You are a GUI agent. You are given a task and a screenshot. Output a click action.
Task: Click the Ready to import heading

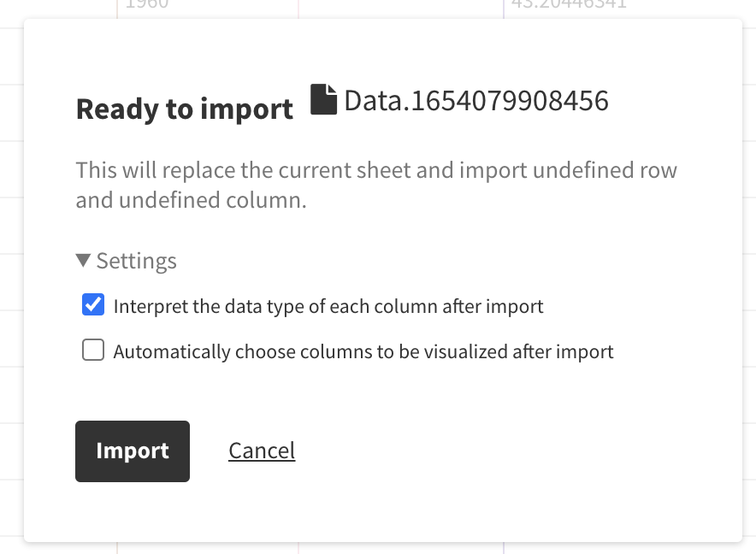coord(183,109)
